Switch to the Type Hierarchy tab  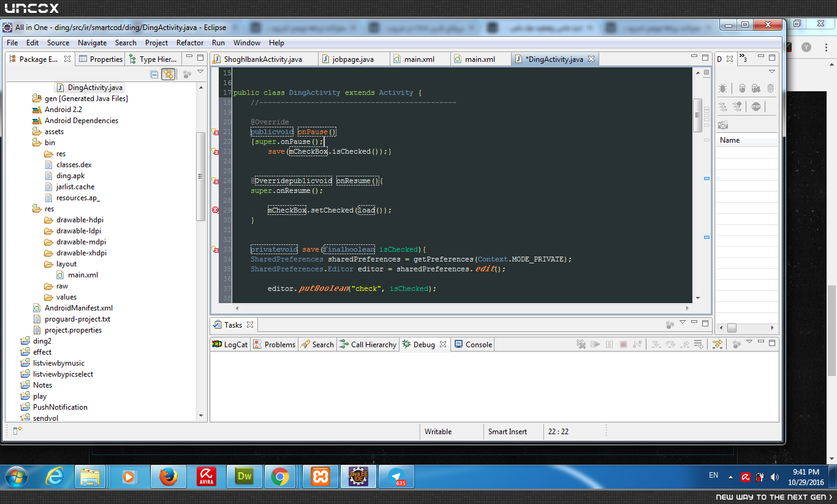pyautogui.click(x=153, y=59)
